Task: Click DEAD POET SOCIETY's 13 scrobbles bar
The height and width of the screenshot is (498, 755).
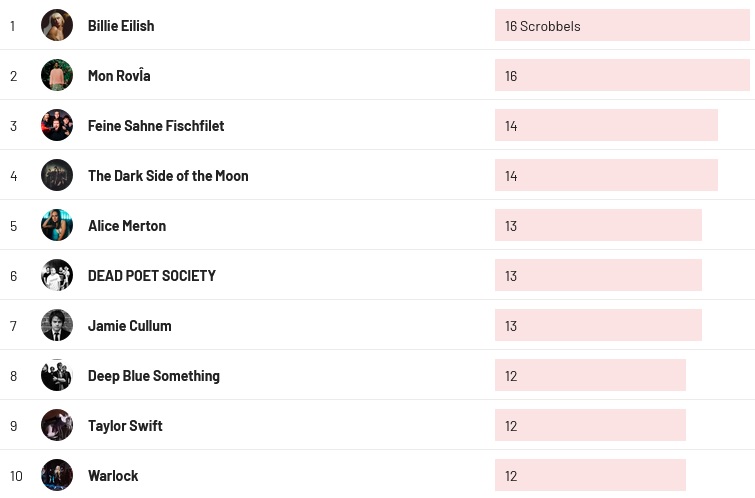Action: (x=598, y=276)
